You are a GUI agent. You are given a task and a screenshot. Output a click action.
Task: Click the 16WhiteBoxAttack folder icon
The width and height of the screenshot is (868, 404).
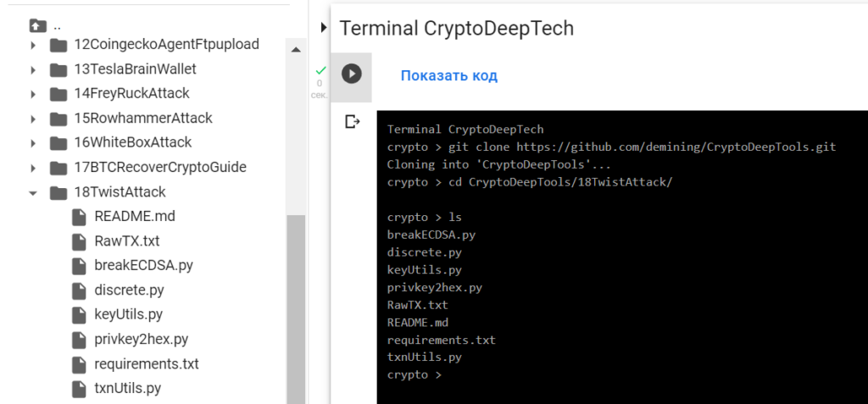(x=58, y=143)
